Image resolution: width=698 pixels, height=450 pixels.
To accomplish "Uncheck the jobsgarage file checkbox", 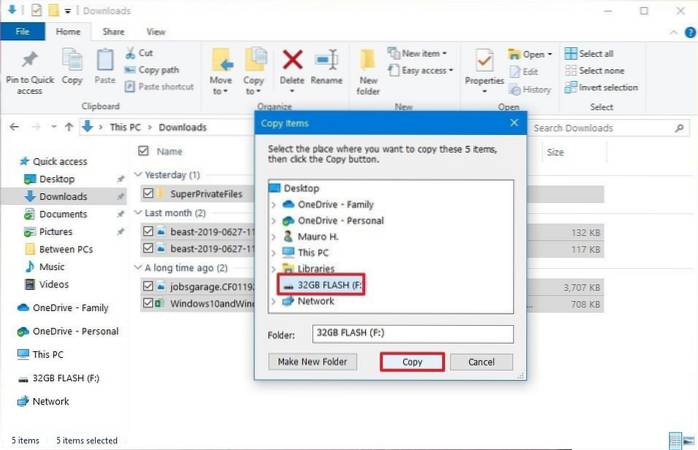I will 148,286.
